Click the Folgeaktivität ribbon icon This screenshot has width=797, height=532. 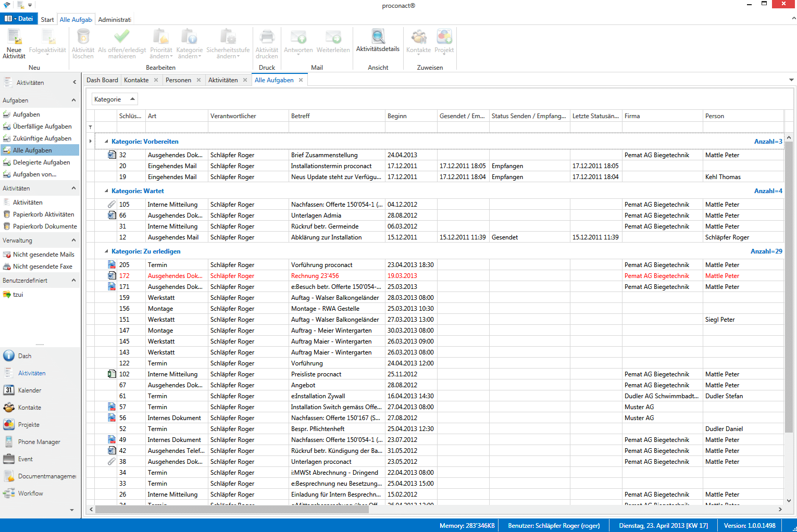tap(47, 37)
